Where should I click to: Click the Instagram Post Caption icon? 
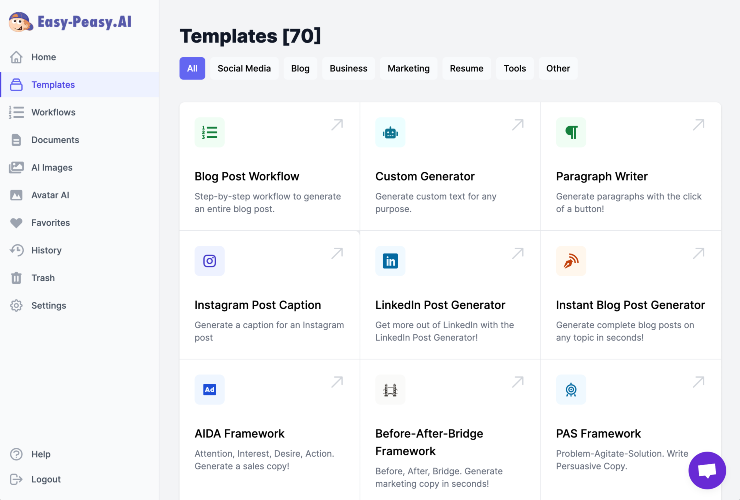[x=210, y=261]
